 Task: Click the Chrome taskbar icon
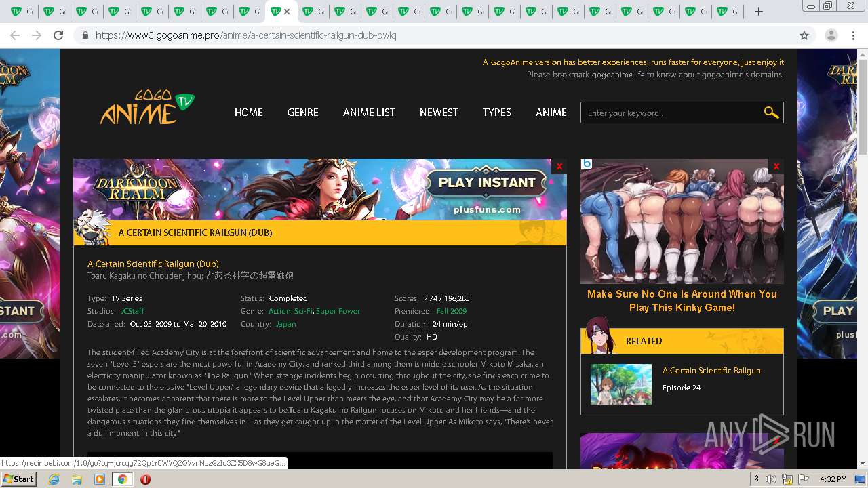(x=122, y=479)
